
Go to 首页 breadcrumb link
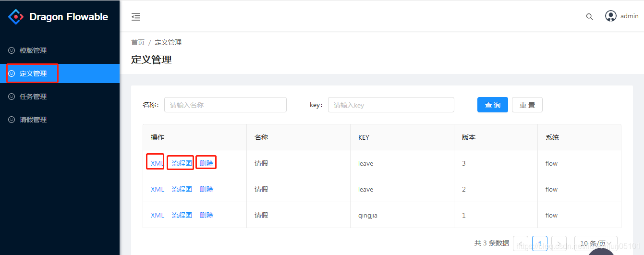[138, 42]
